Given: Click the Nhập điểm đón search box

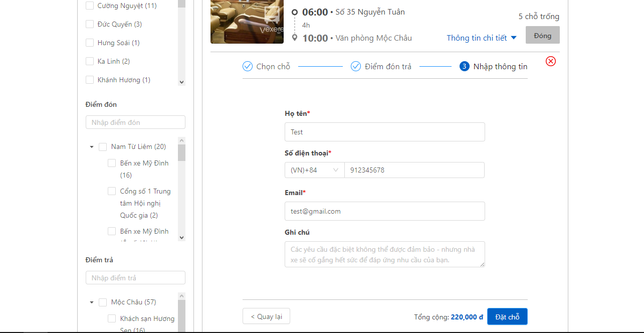Looking at the screenshot, I should click(135, 122).
